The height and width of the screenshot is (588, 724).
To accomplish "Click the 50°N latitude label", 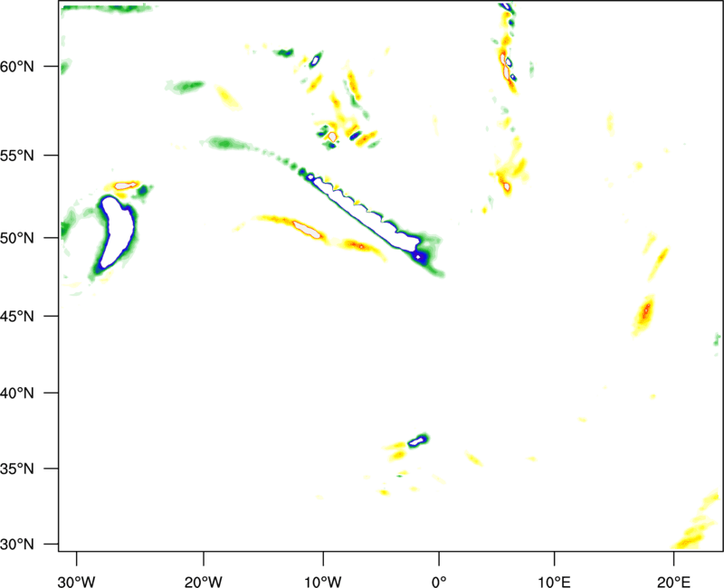I will (17, 238).
